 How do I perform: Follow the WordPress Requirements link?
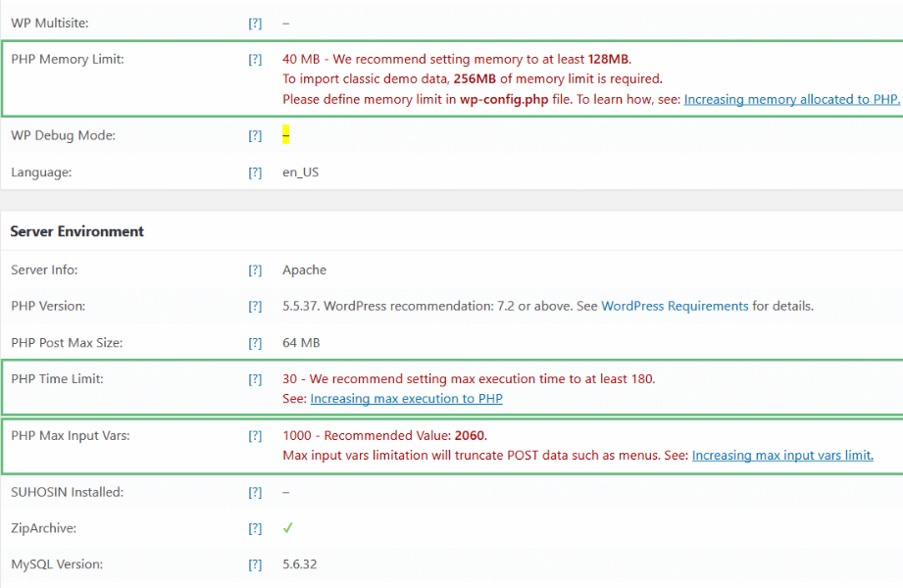click(675, 306)
